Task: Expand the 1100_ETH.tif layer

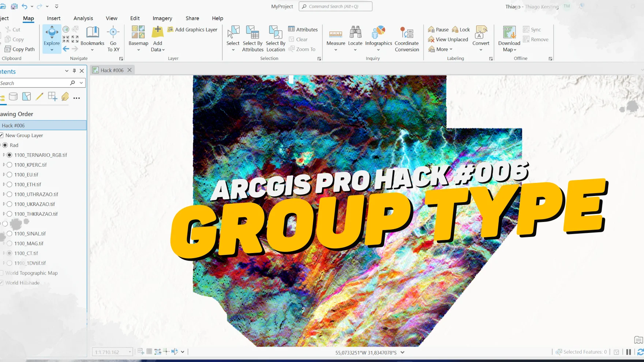Action: 5,184
